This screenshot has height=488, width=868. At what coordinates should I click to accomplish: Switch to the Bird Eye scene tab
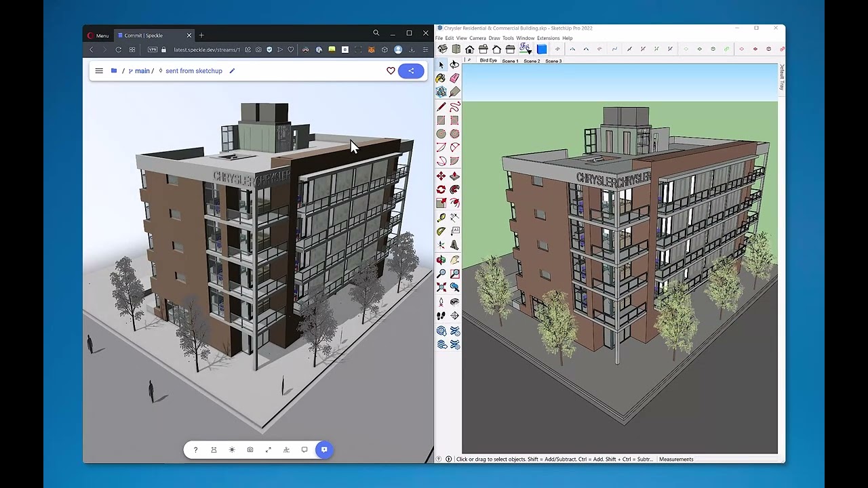[x=488, y=61]
